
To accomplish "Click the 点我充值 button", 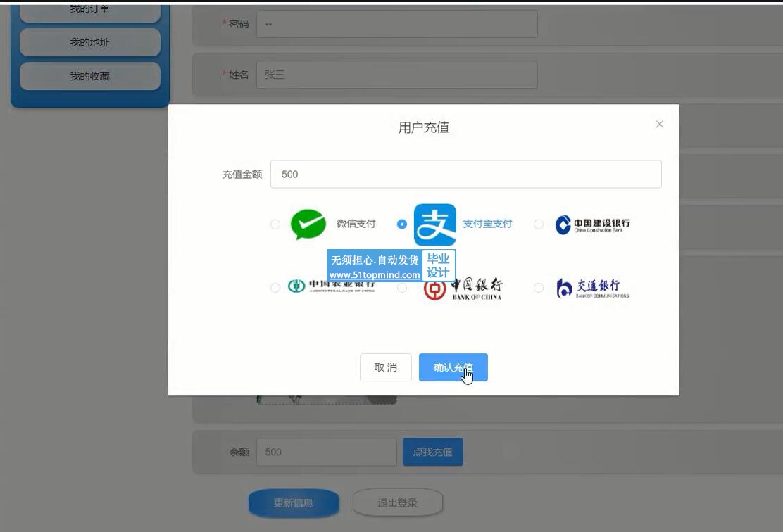I will (433, 452).
